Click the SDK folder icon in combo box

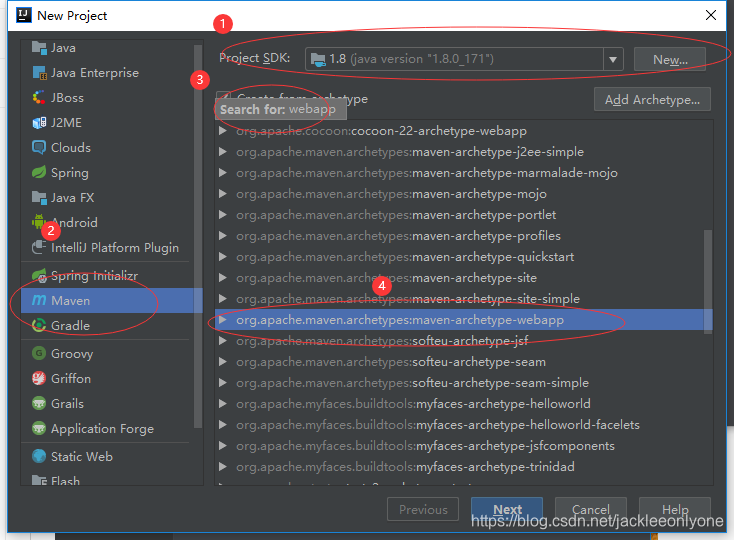[x=318, y=59]
